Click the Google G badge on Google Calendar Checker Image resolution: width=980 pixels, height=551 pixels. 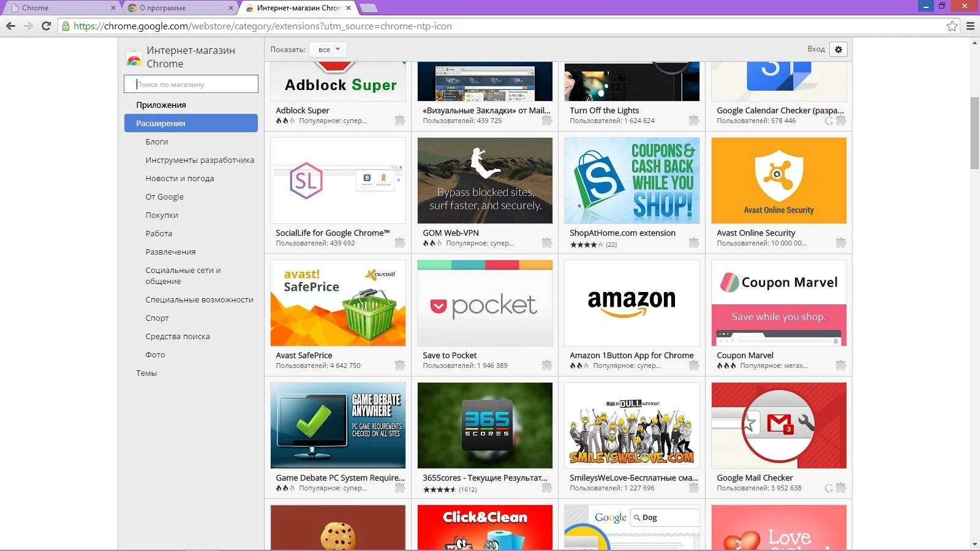(x=829, y=121)
